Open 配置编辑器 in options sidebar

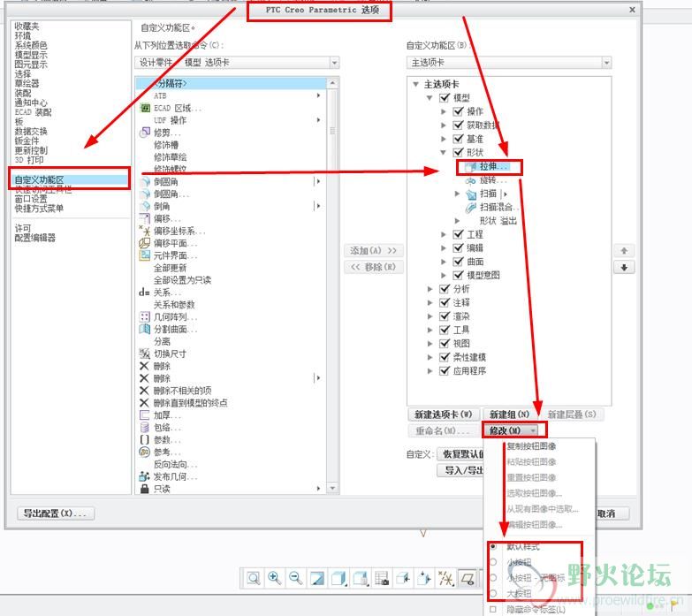point(34,238)
